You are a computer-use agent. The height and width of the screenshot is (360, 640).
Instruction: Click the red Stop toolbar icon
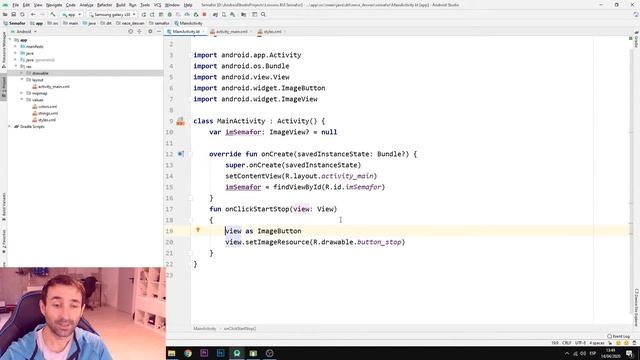(x=204, y=14)
